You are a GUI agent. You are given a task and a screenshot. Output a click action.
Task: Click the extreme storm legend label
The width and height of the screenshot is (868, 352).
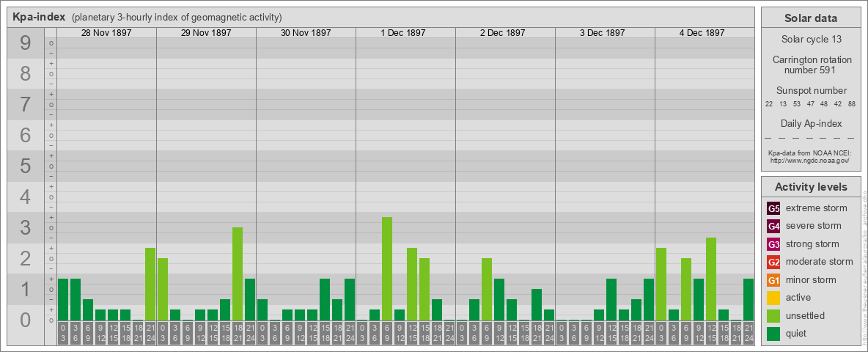(817, 208)
